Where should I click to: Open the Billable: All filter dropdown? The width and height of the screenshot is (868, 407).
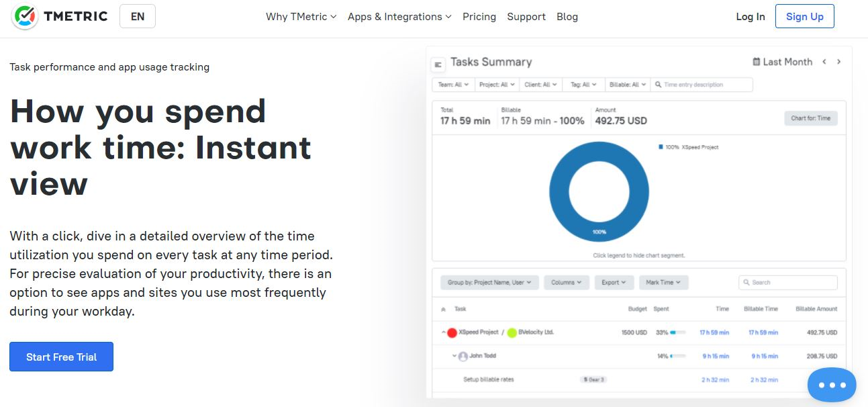click(x=627, y=85)
